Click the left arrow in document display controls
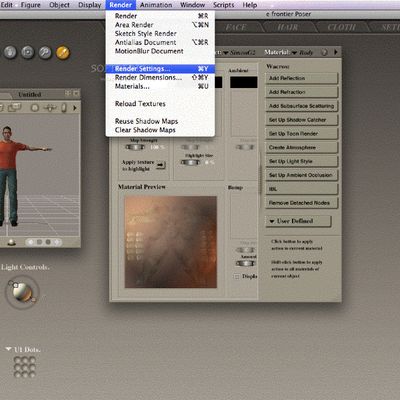400x400 pixels. 31,242
